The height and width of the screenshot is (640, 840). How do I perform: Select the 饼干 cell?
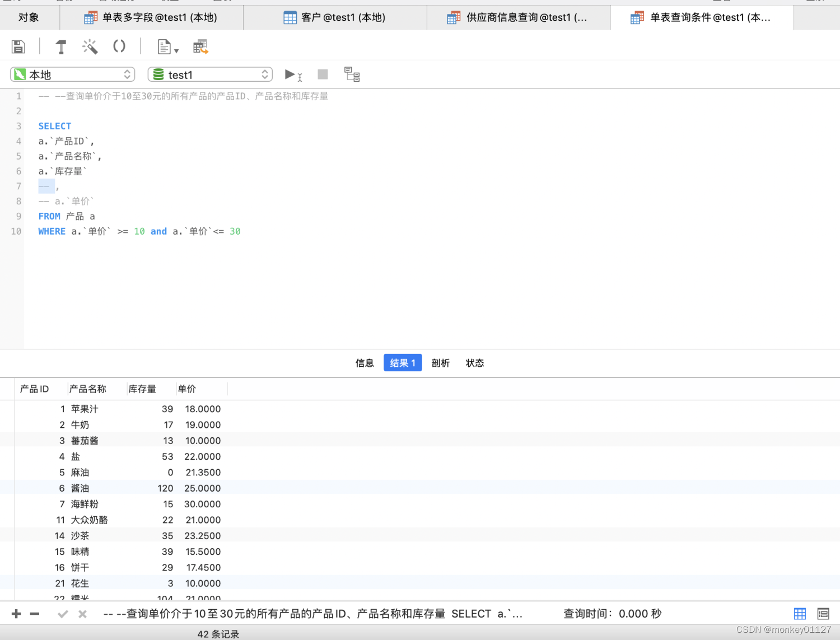[x=96, y=567]
